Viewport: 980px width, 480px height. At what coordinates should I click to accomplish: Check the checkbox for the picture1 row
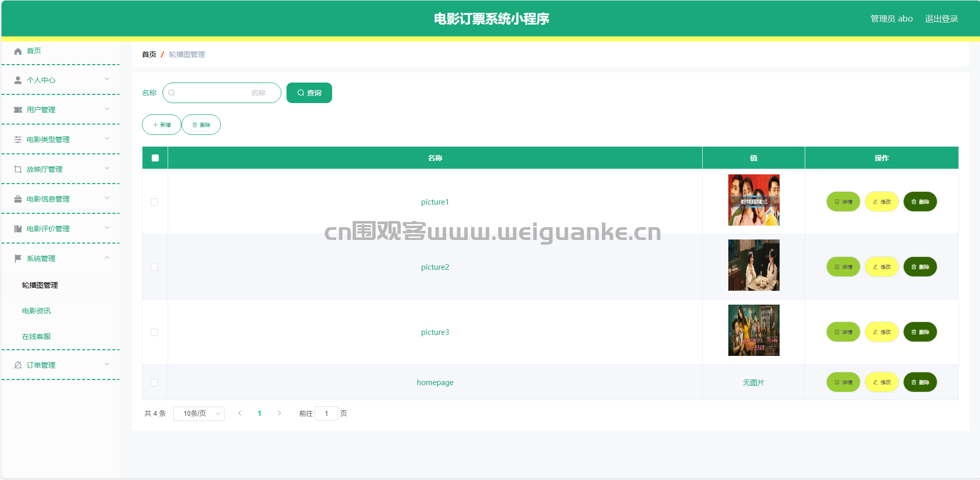(154, 202)
